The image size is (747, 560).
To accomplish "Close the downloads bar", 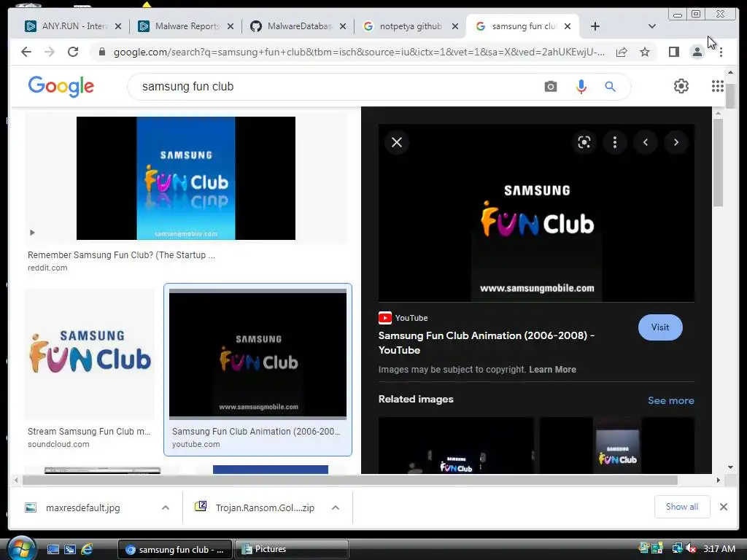I will click(x=723, y=507).
